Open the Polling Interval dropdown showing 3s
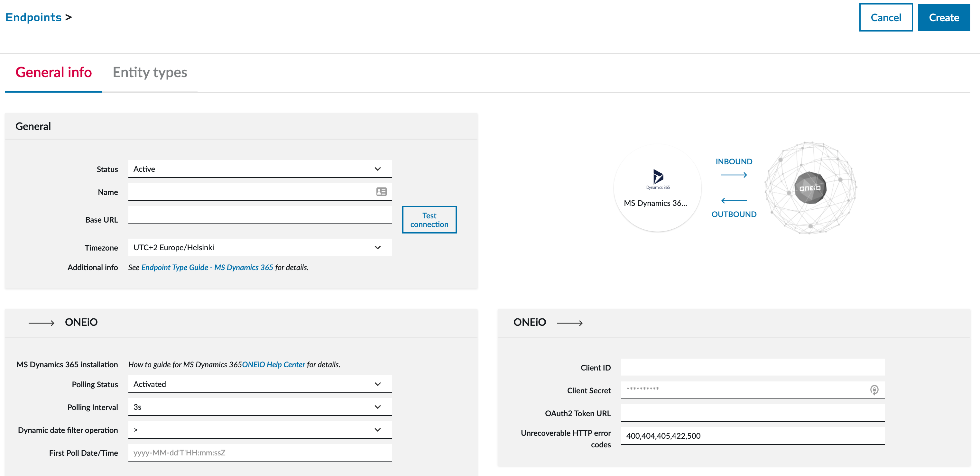Screen dimensions: 980x476 pos(260,407)
